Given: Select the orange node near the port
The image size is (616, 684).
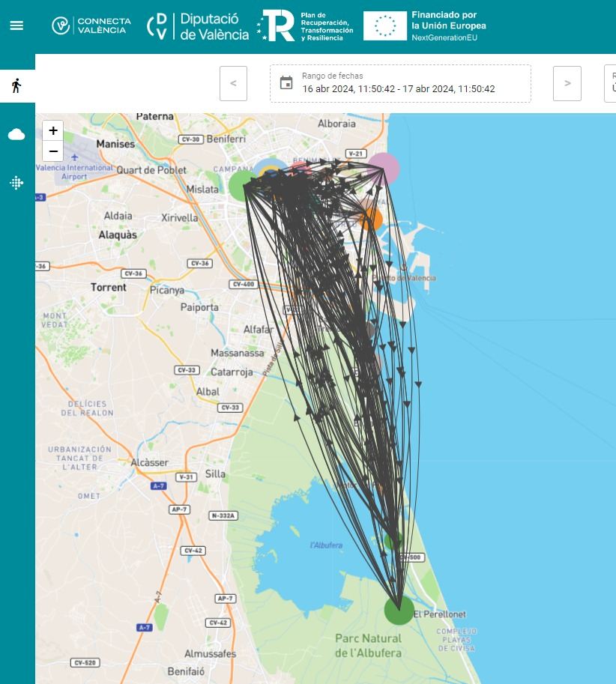Looking at the screenshot, I should [370, 219].
